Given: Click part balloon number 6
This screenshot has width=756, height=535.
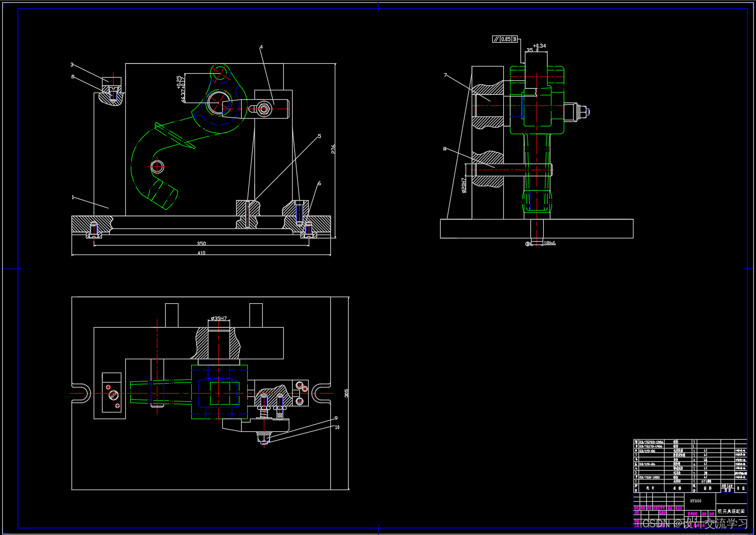Looking at the screenshot, I should coord(319,184).
